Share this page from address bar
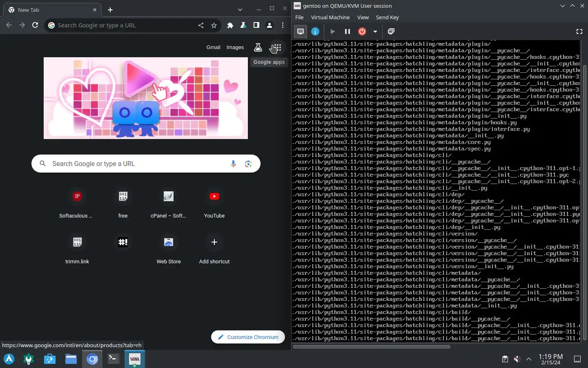The width and height of the screenshot is (588, 368). point(201,25)
